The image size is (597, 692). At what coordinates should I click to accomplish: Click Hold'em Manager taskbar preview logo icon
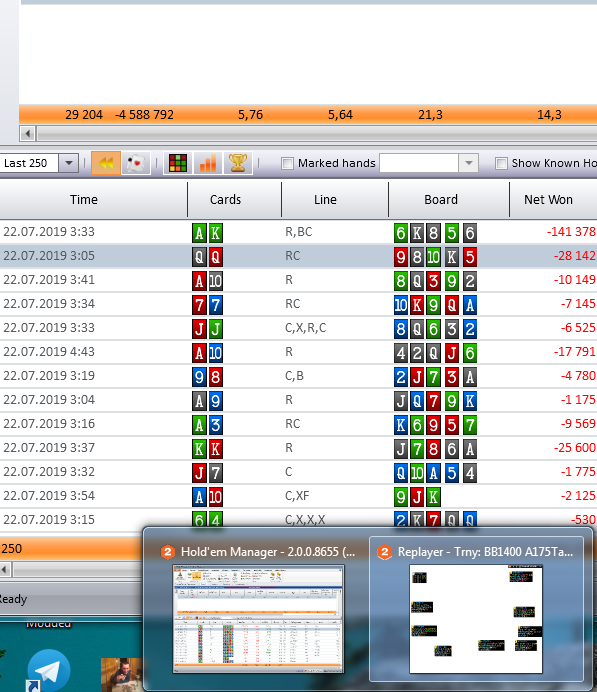pos(168,552)
